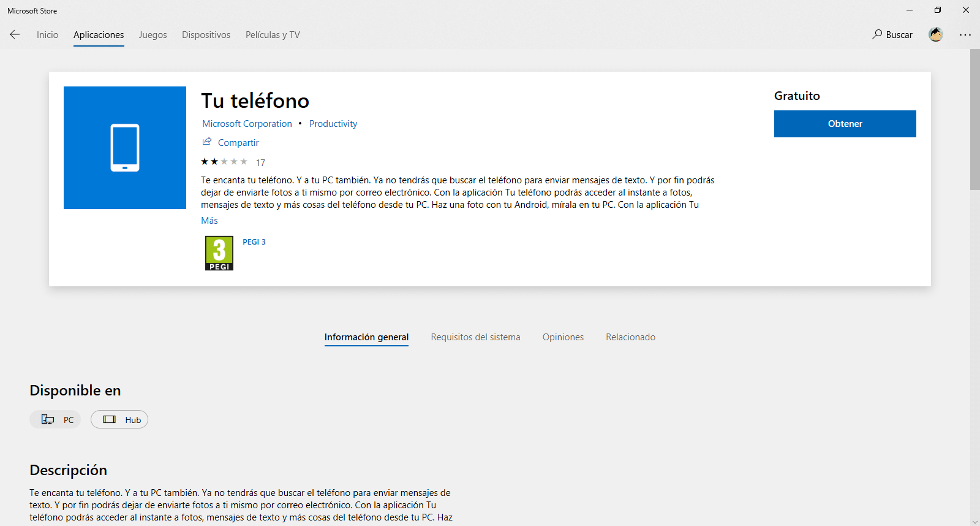980x526 pixels.
Task: Click the share arrow icon
Action: point(207,142)
